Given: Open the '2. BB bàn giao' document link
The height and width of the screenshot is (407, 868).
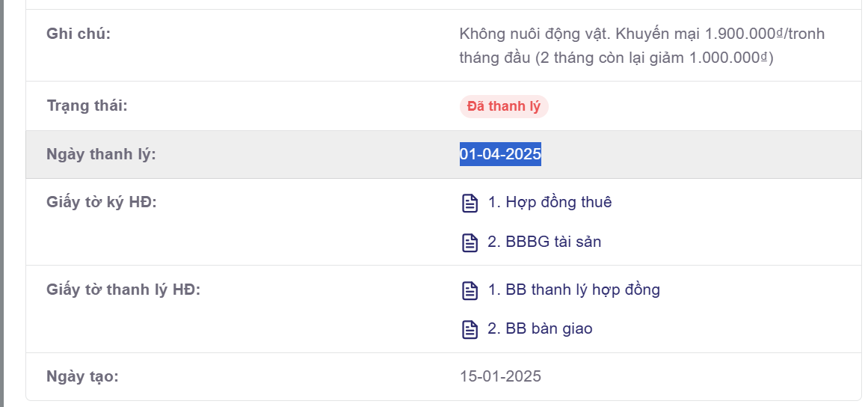Looking at the screenshot, I should 540,328.
